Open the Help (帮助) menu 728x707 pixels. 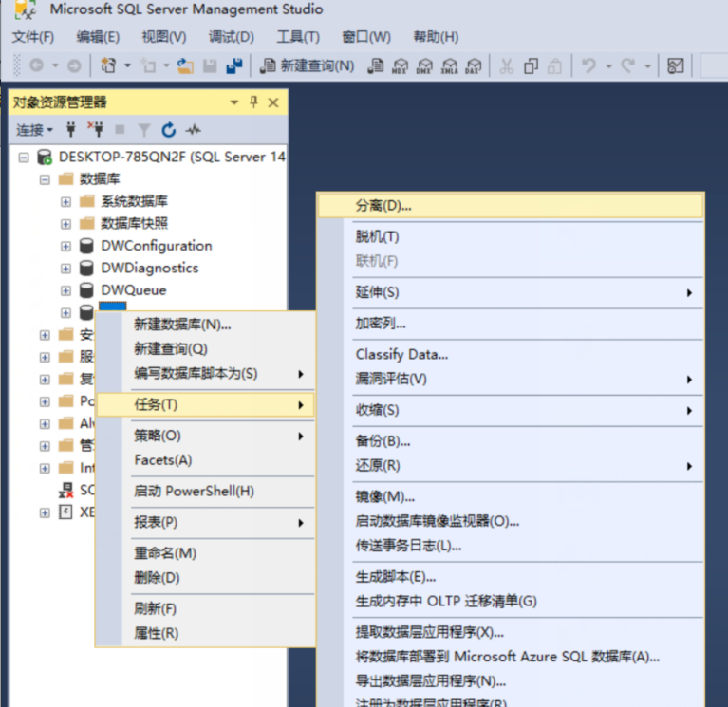pyautogui.click(x=436, y=37)
